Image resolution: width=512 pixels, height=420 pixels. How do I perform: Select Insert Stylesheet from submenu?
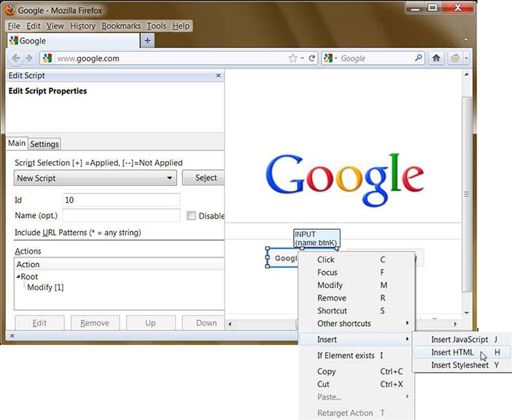[x=462, y=365]
